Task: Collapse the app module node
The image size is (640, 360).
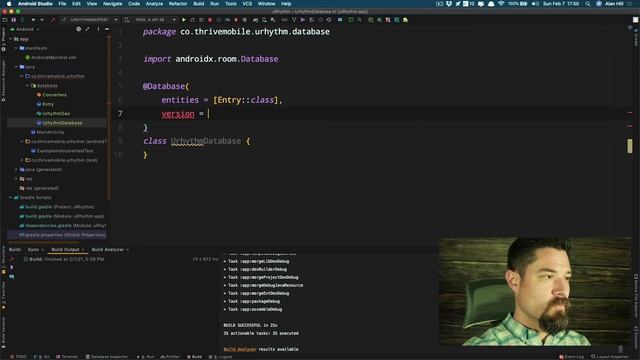Action: click(11, 39)
